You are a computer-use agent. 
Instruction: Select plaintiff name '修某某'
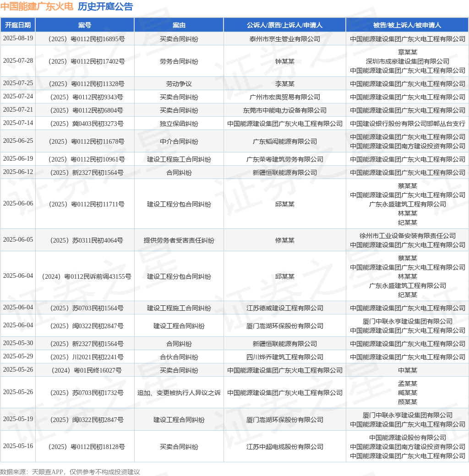pos(284,240)
